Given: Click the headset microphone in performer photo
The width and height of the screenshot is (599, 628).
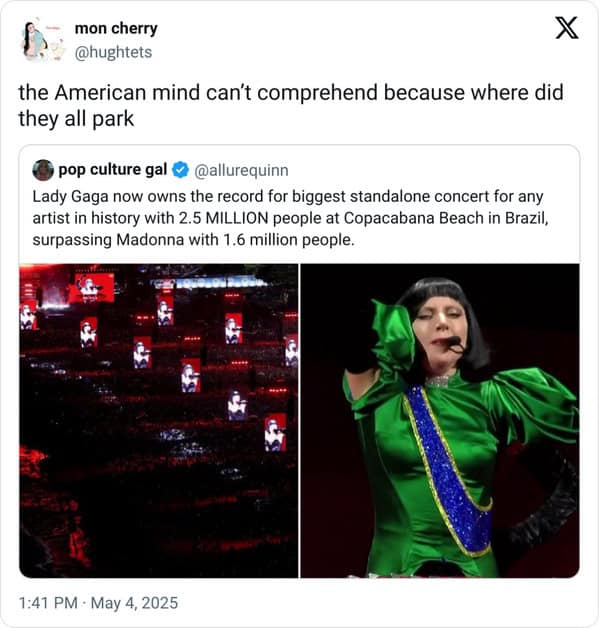Looking at the screenshot, I should tap(452, 342).
